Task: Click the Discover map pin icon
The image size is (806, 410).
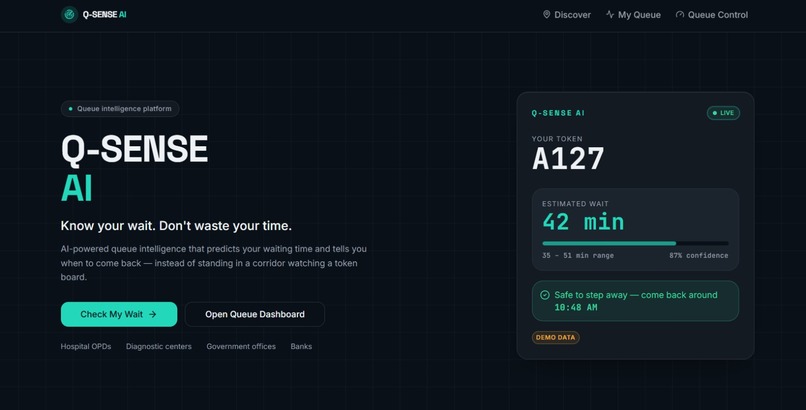Action: coord(546,14)
